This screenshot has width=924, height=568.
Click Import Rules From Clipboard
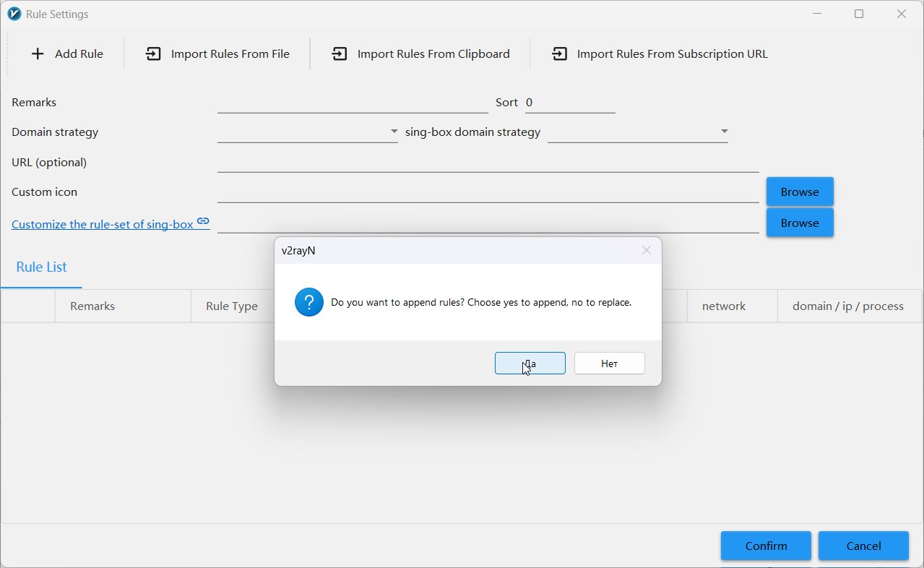click(420, 53)
